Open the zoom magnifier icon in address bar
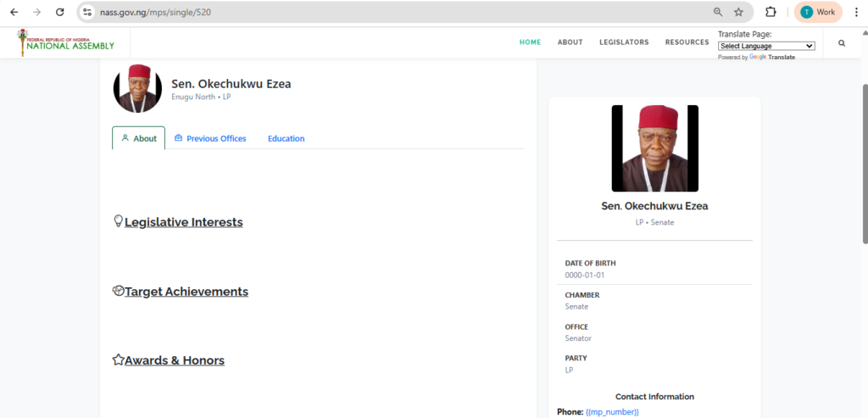 coord(718,12)
